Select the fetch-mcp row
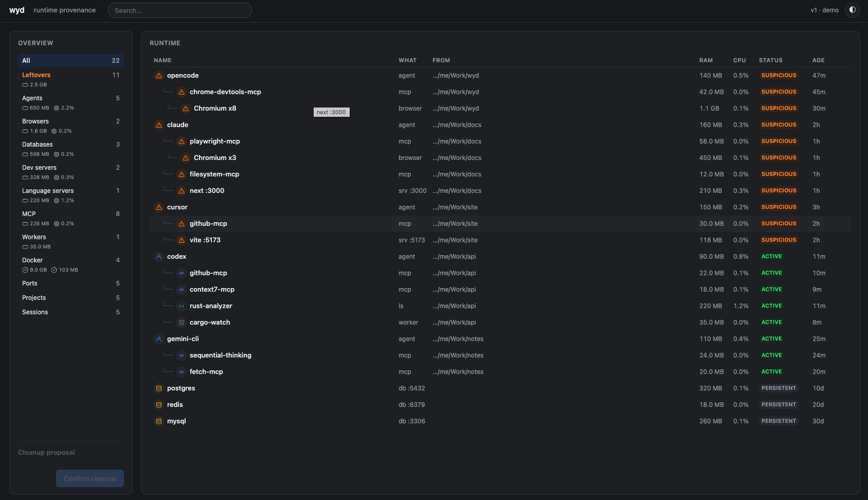The height and width of the screenshot is (500, 868). [x=500, y=372]
